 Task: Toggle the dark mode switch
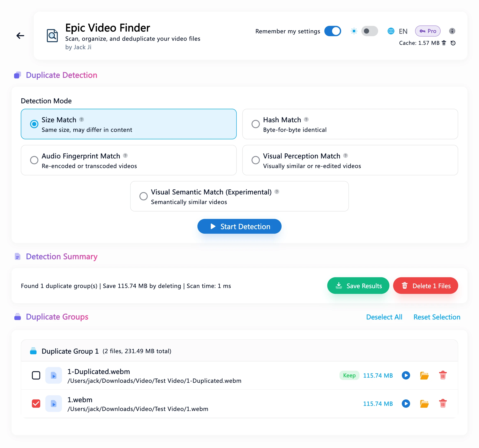(369, 31)
